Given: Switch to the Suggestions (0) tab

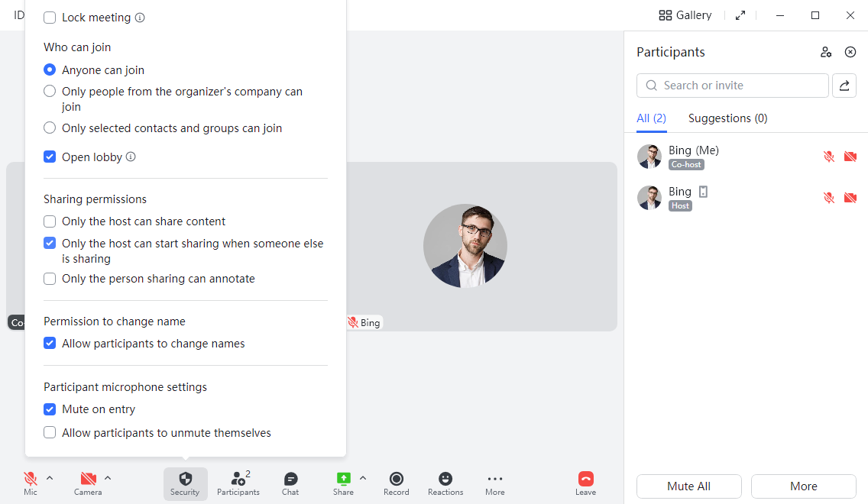Looking at the screenshot, I should coord(727,118).
